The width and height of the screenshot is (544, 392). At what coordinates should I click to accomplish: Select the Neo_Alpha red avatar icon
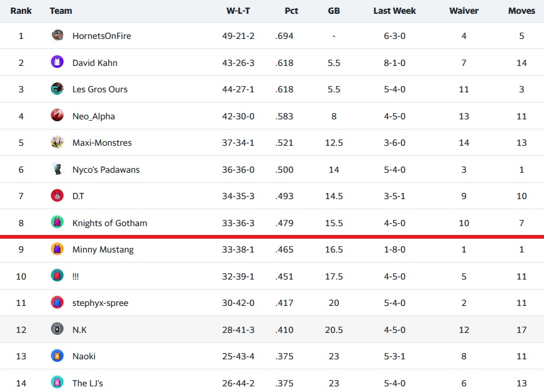tap(57, 116)
